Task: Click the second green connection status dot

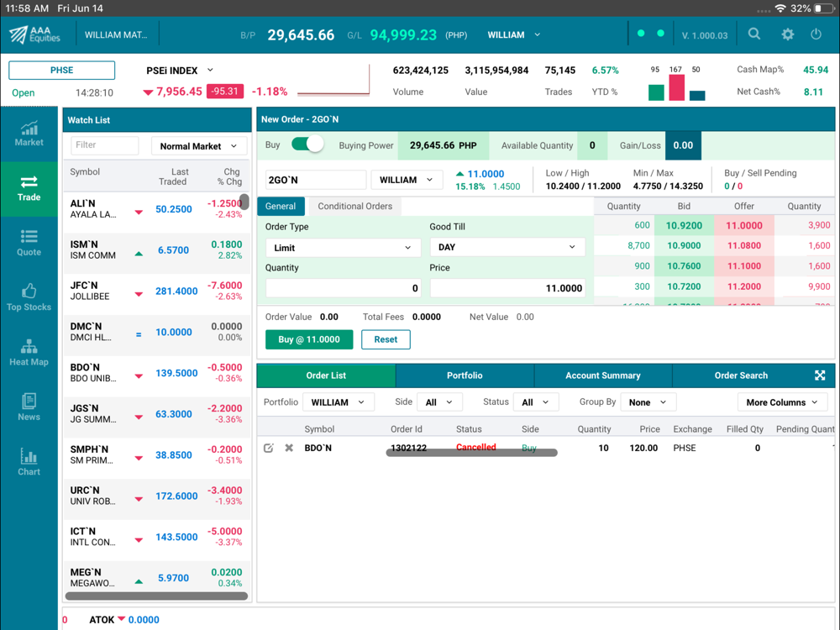Action: tap(660, 34)
